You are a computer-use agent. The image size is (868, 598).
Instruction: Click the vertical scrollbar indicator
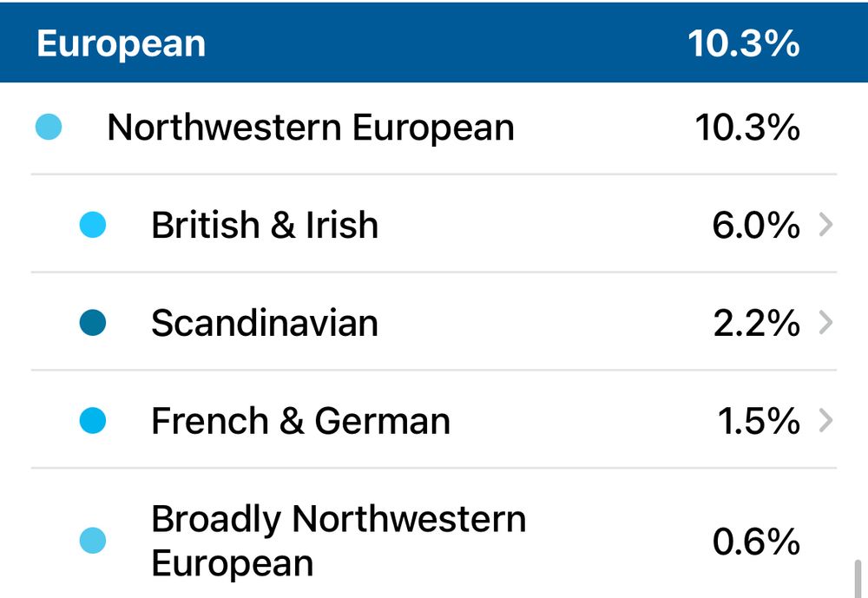858,579
